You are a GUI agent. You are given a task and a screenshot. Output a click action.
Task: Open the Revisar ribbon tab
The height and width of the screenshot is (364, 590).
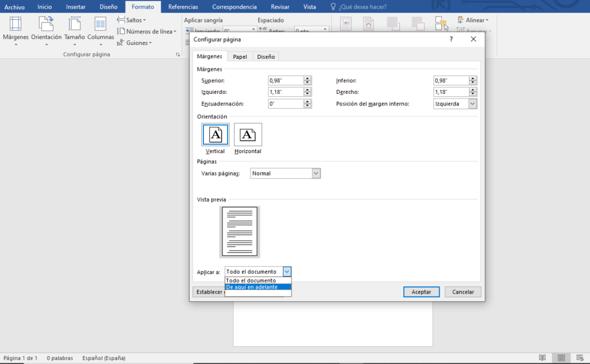coord(279,6)
